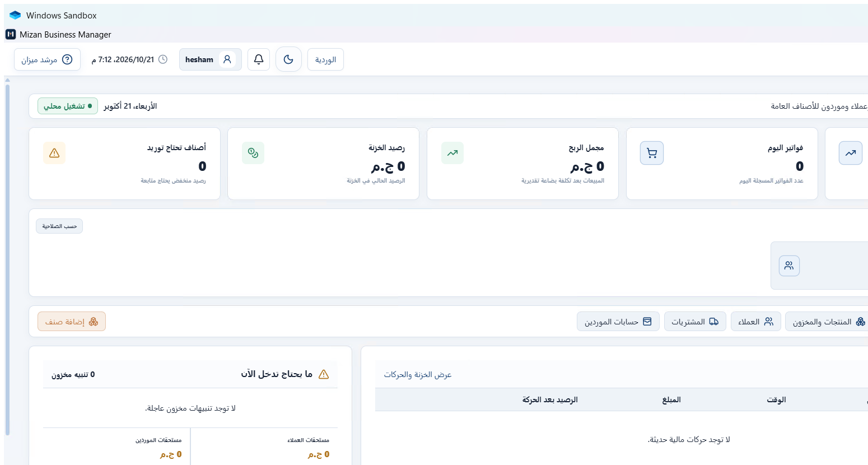This screenshot has height=465, width=868.
Task: Click the trend icon on مجمل الربح card
Action: pyautogui.click(x=452, y=153)
